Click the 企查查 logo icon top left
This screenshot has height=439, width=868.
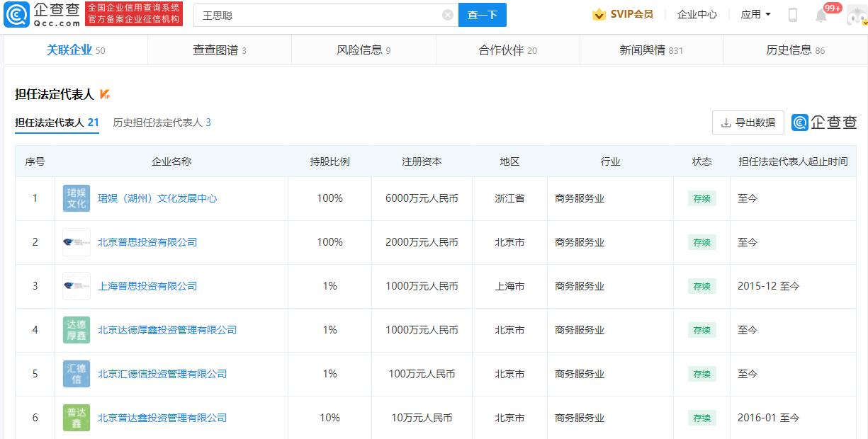pyautogui.click(x=16, y=16)
